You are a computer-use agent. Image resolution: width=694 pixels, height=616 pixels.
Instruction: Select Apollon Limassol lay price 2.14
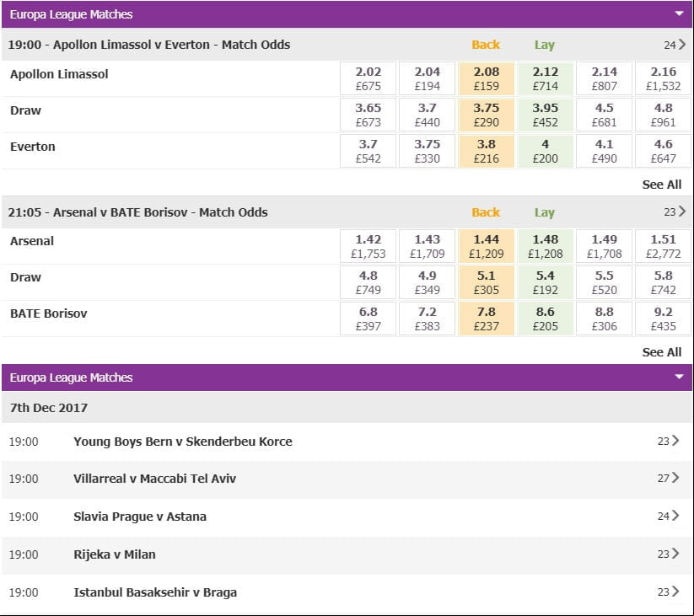point(604,78)
